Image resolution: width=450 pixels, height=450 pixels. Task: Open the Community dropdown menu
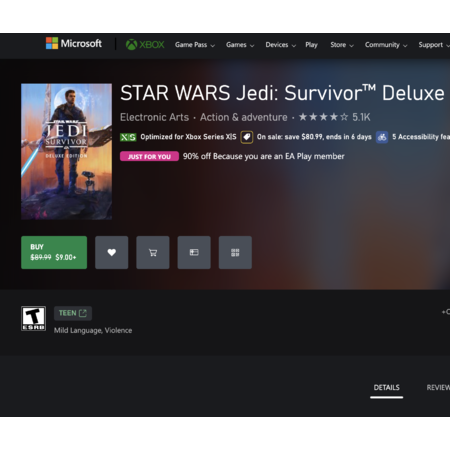click(386, 45)
